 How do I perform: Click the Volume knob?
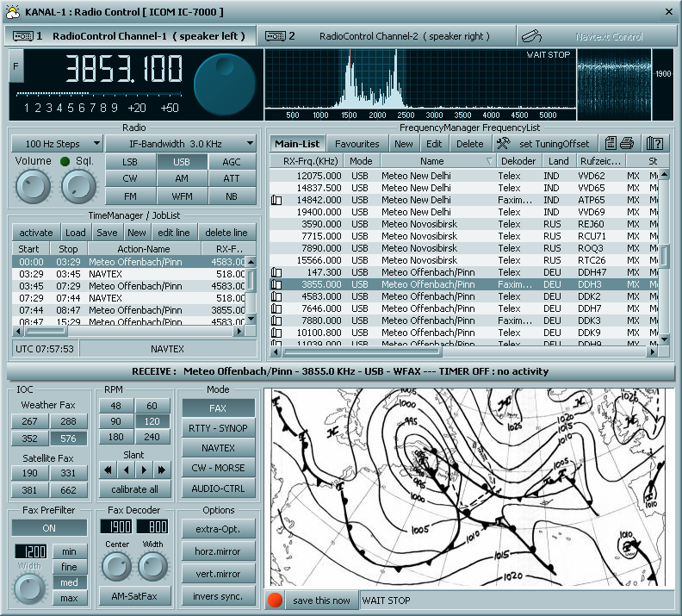click(x=33, y=186)
